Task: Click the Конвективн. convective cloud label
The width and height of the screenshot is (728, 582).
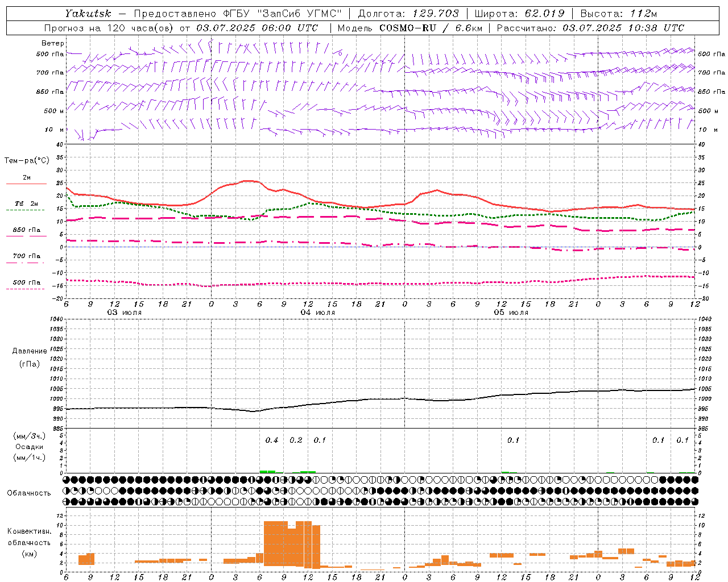Action: point(30,531)
